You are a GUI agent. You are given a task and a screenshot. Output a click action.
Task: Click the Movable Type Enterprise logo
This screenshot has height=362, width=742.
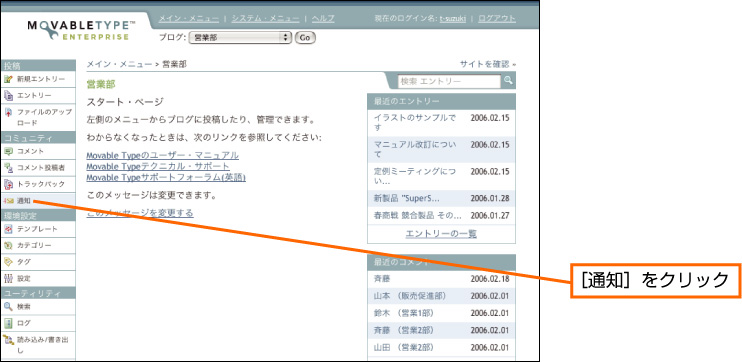pos(81,30)
